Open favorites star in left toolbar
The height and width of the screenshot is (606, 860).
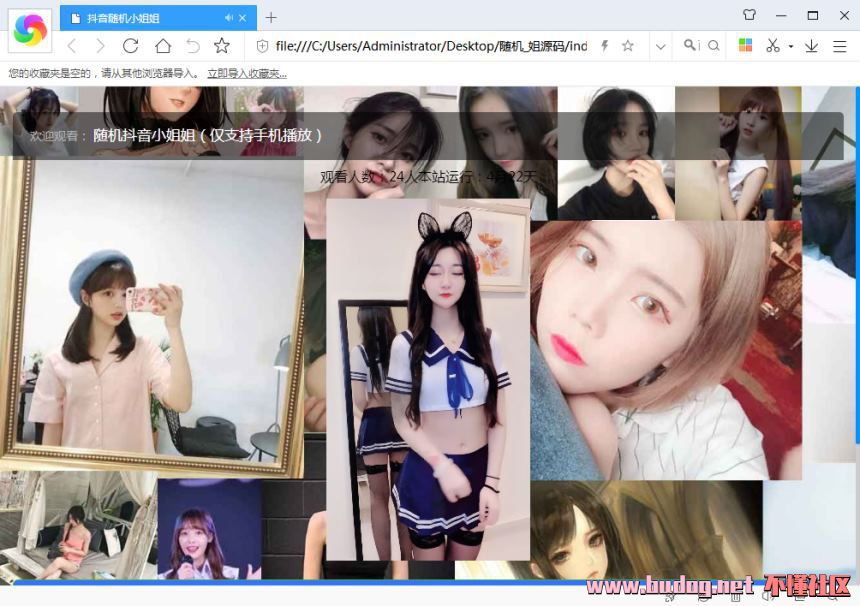coord(222,46)
